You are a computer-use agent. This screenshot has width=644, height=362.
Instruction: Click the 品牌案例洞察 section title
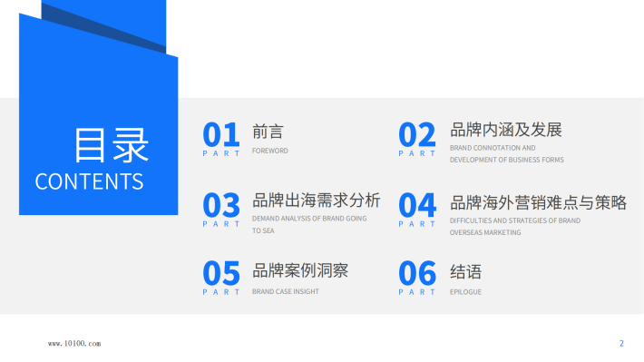[x=300, y=270]
